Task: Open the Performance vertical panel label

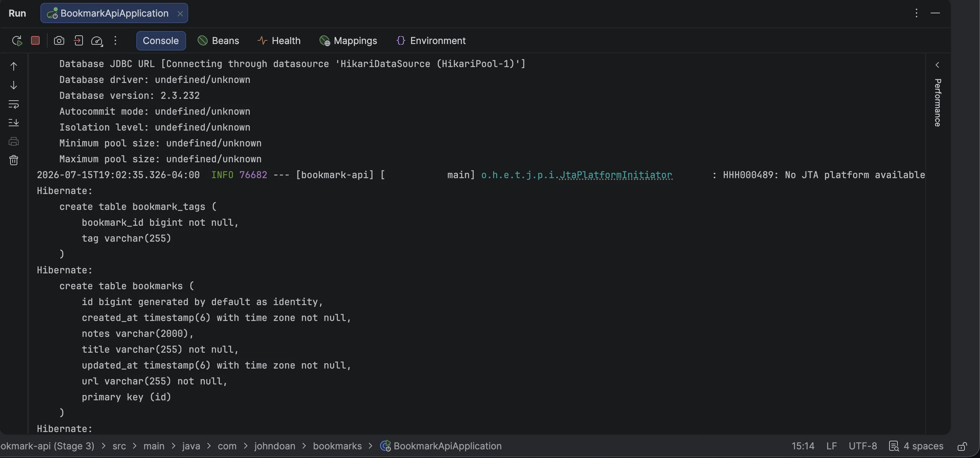Action: 938,103
